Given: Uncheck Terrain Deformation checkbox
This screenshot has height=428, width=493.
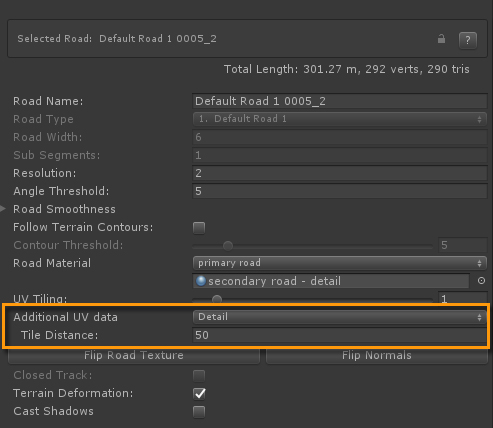Looking at the screenshot, I should 199,394.
